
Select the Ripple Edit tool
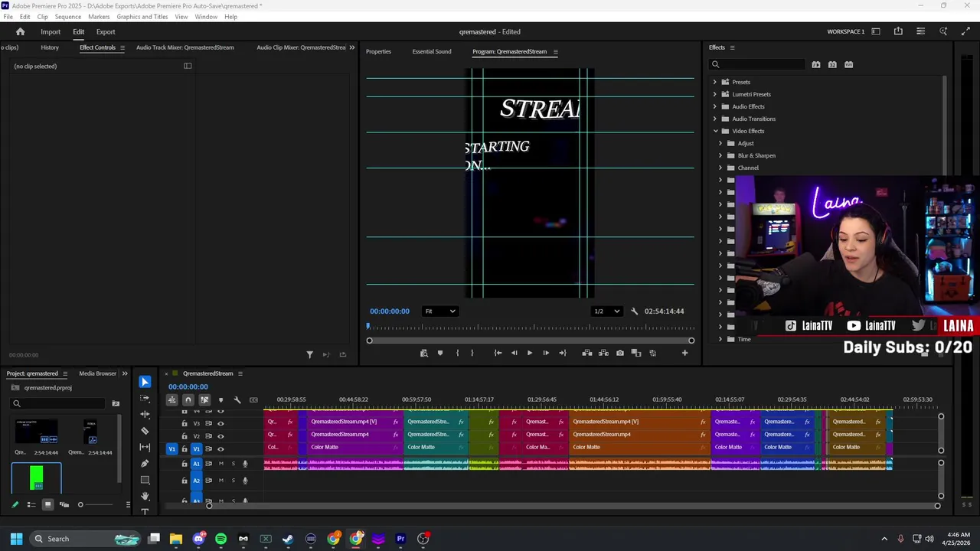pos(145,414)
